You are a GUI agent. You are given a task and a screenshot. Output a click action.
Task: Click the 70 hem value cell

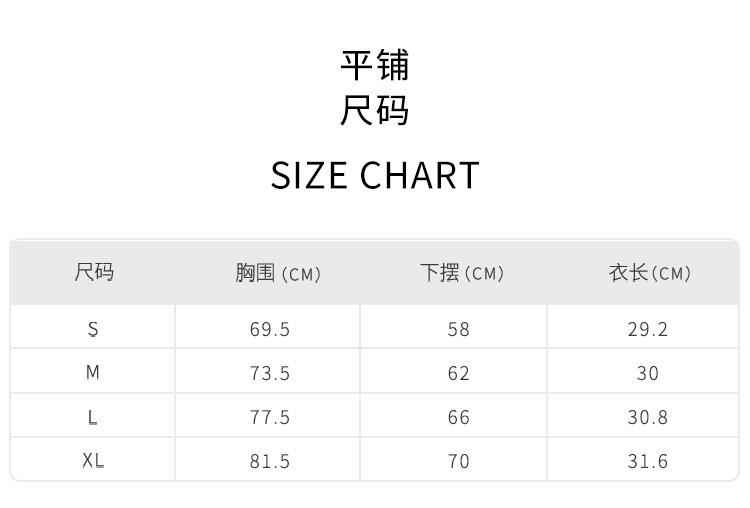459,461
